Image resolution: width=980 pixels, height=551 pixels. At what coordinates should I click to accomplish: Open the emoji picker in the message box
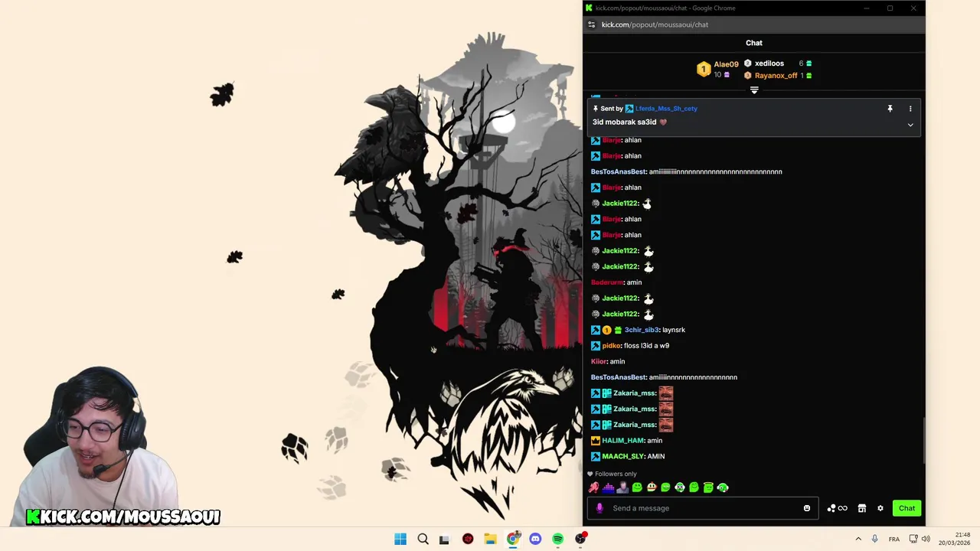pyautogui.click(x=806, y=508)
